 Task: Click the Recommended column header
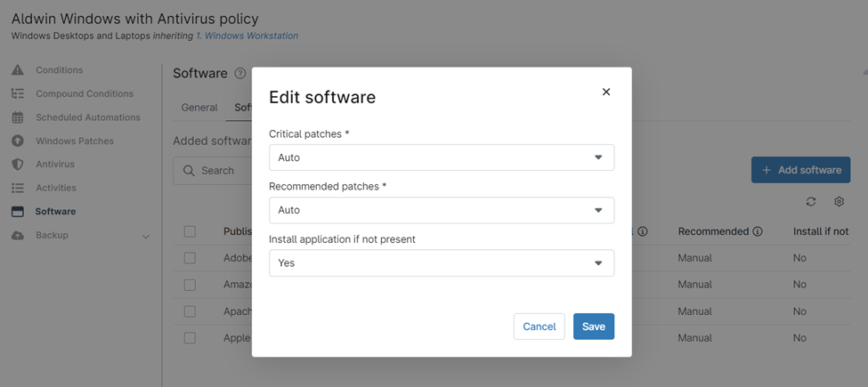point(713,231)
